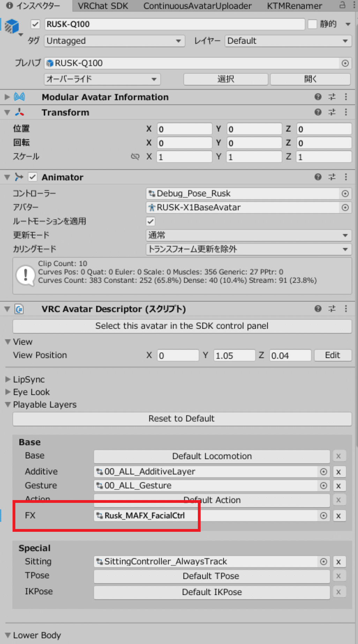358x644 pixels.
Task: Collapse the Lower Body section
Action: click(x=8, y=635)
